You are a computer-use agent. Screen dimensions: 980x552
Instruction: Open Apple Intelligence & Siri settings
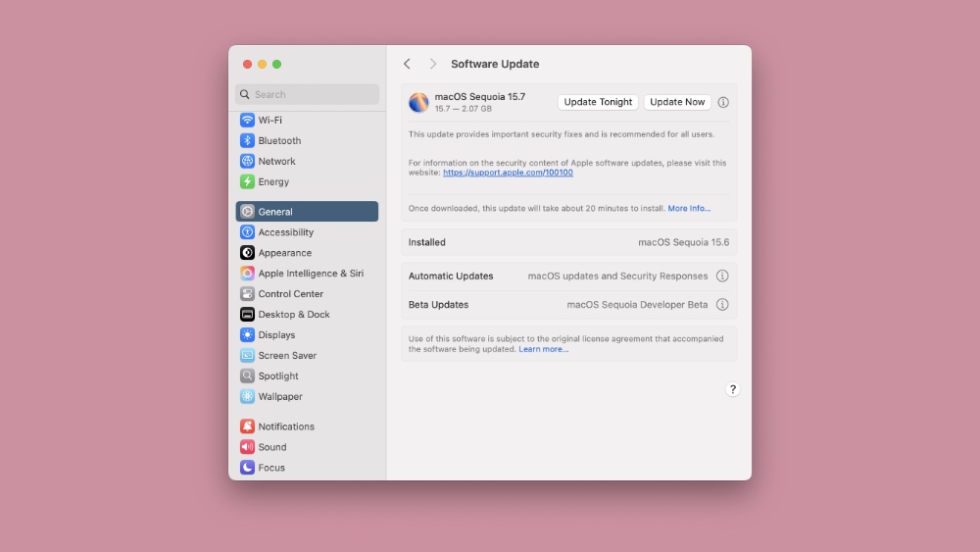(310, 274)
